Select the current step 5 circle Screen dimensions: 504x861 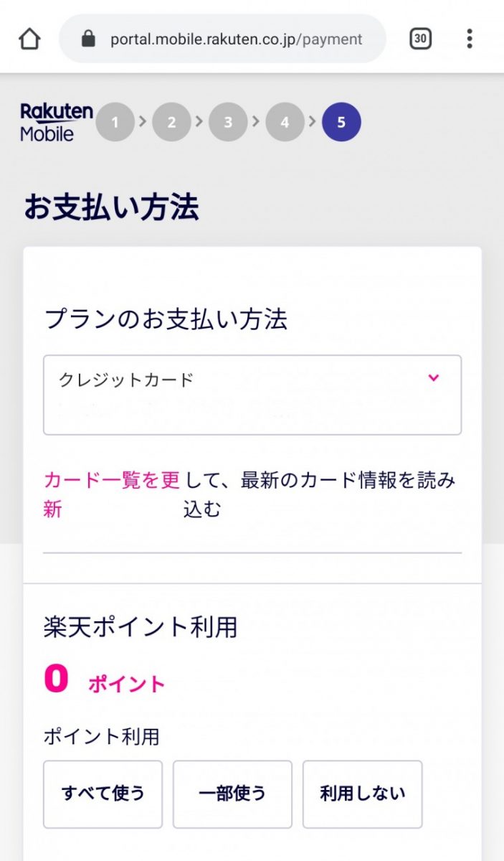(x=341, y=122)
